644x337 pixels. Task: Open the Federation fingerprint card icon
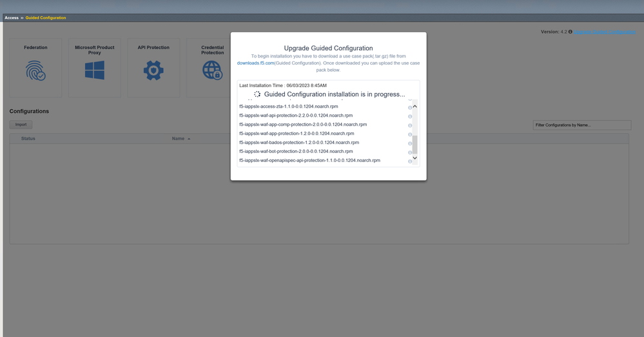[x=35, y=71]
